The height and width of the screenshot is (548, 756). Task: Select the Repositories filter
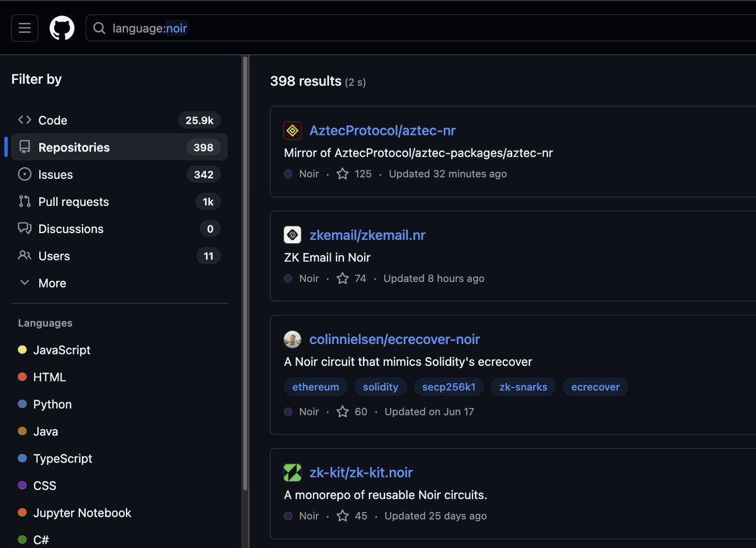click(x=119, y=147)
